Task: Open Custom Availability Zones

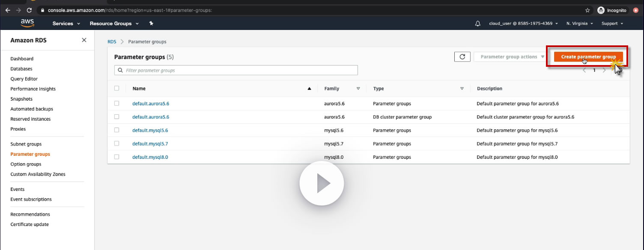Action: (x=38, y=174)
